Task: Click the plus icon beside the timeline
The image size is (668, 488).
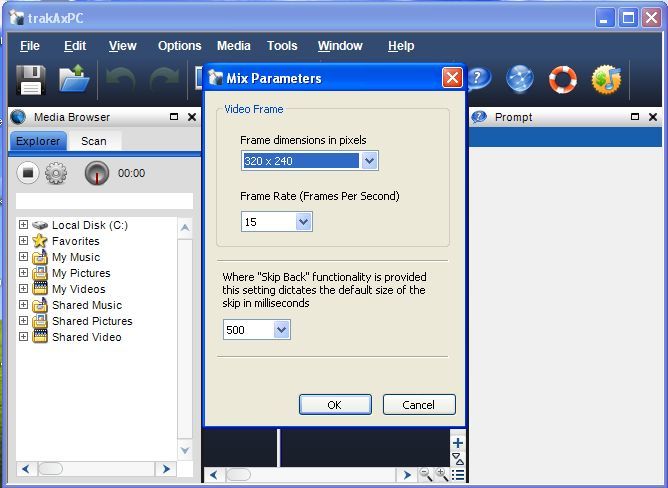Action: [458, 443]
